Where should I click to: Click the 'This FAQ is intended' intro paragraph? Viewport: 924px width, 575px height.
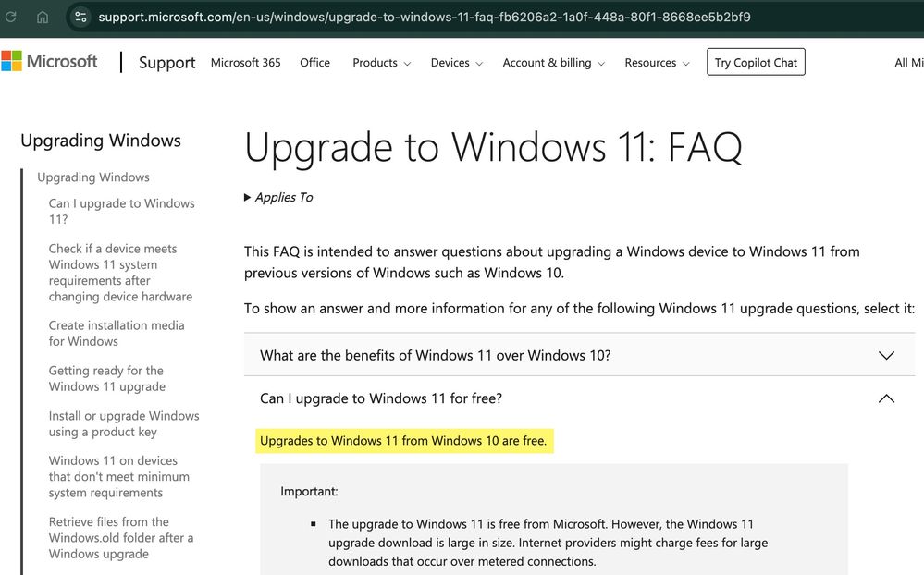tap(551, 263)
